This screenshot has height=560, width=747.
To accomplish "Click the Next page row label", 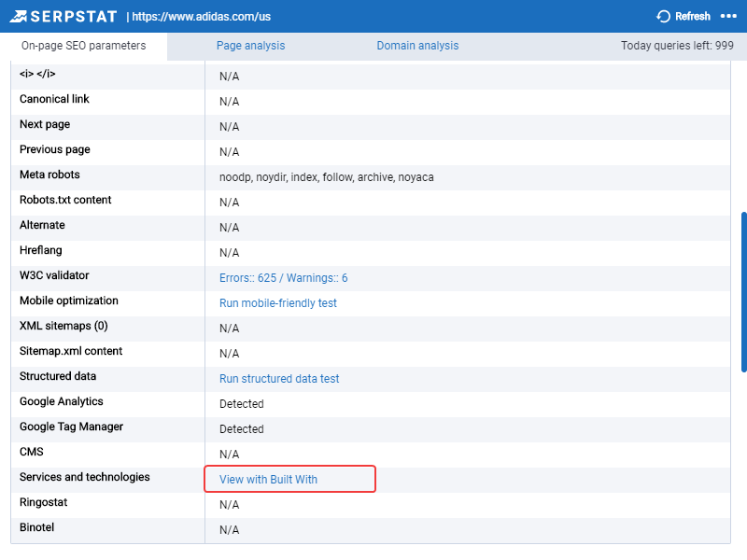I will pyautogui.click(x=45, y=124).
